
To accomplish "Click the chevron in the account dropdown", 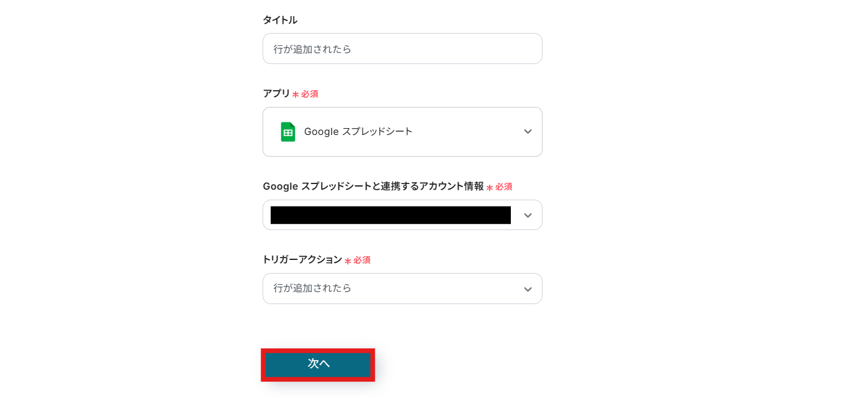I will point(528,215).
